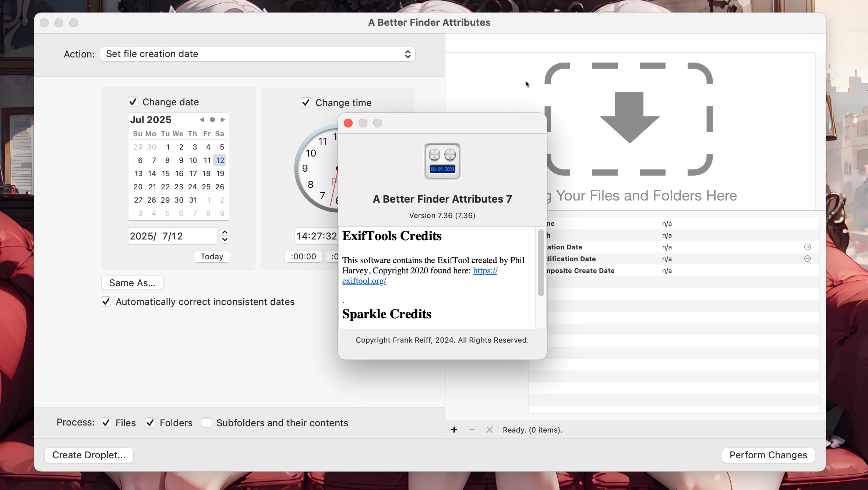Select July 28 in calendar

pyautogui.click(x=152, y=200)
